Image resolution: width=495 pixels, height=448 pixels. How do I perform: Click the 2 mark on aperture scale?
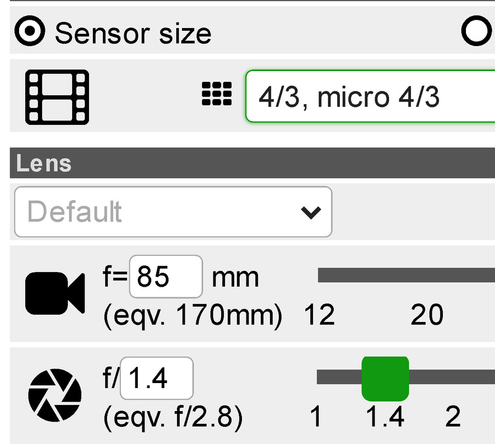tap(452, 417)
